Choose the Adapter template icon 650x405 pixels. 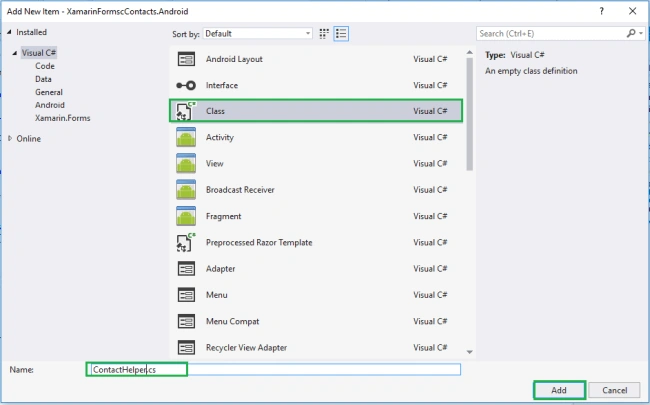(186, 269)
